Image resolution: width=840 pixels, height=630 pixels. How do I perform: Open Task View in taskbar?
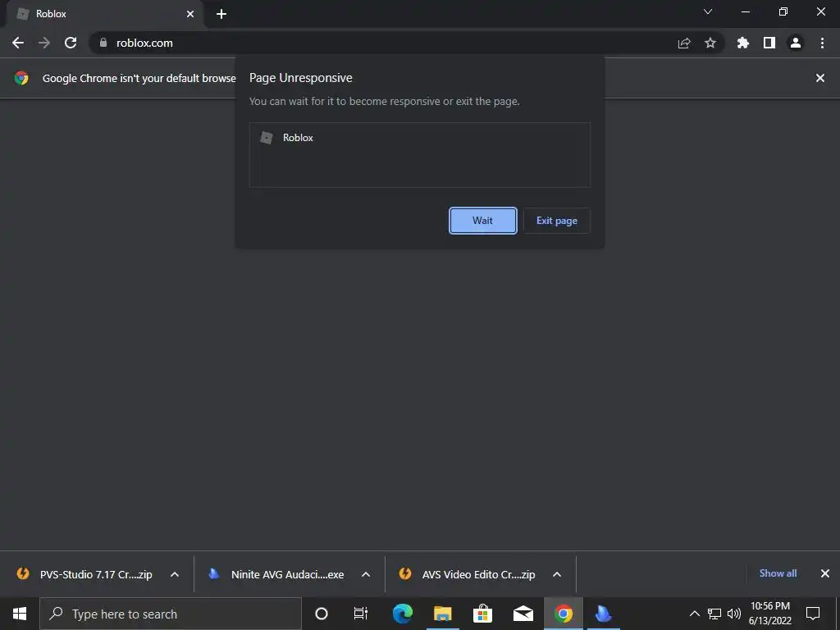pyautogui.click(x=361, y=614)
